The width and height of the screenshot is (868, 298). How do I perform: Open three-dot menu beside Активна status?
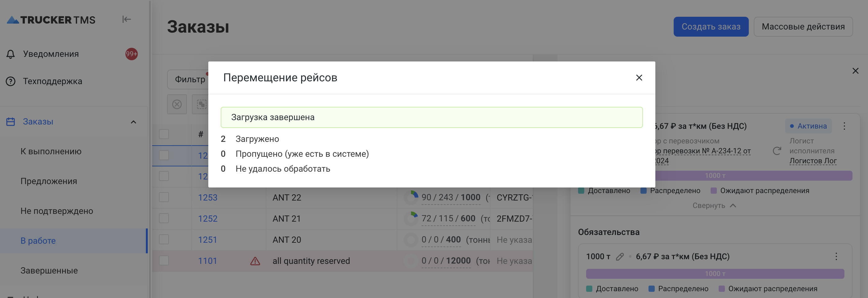pos(844,126)
